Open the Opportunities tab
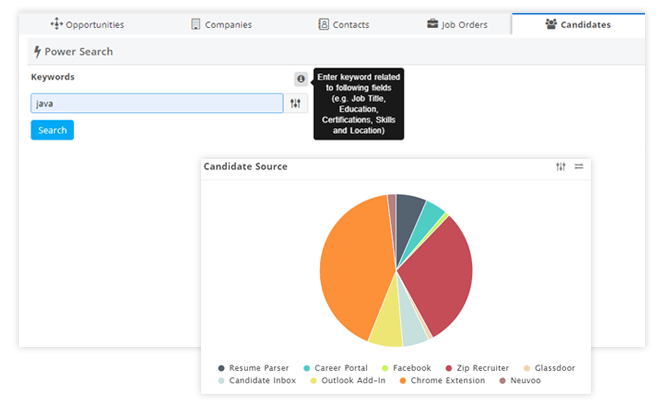Viewport: 670px width, 400px height. pyautogui.click(x=87, y=24)
